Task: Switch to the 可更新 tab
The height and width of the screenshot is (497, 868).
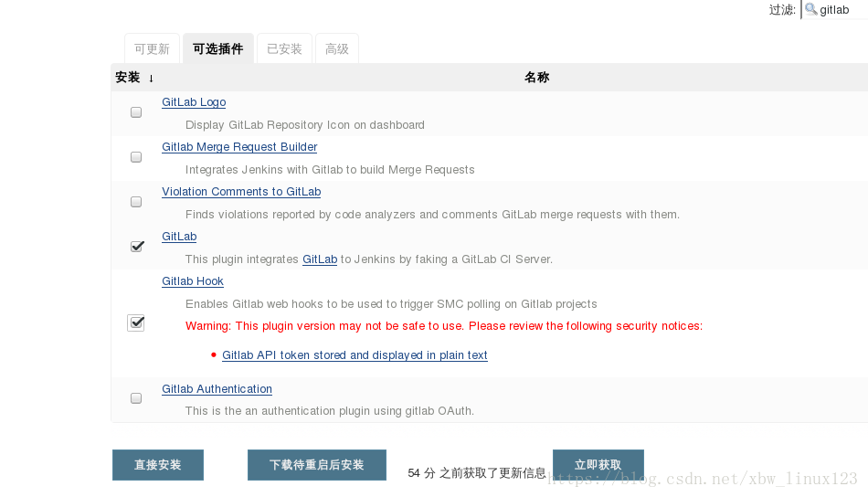Action: [x=152, y=48]
